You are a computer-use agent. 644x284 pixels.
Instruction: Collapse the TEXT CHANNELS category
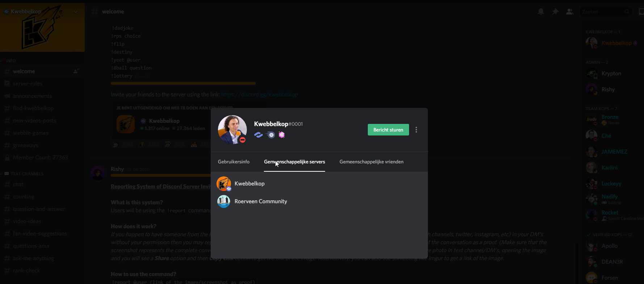click(26, 174)
